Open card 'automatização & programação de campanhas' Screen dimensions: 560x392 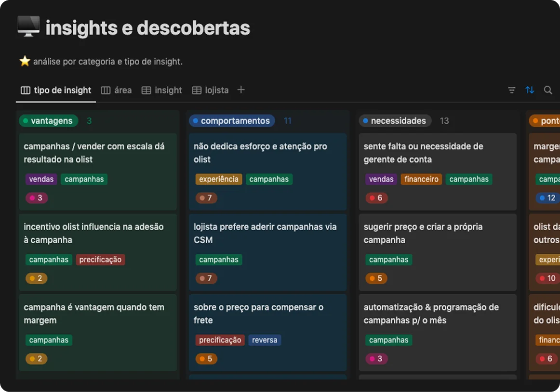[438, 332]
